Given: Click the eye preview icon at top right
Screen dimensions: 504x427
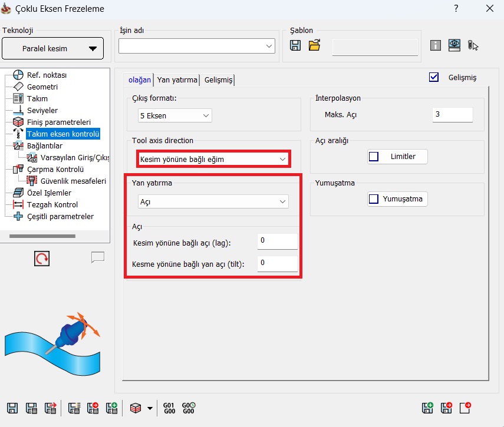Looking at the screenshot, I should (454, 45).
